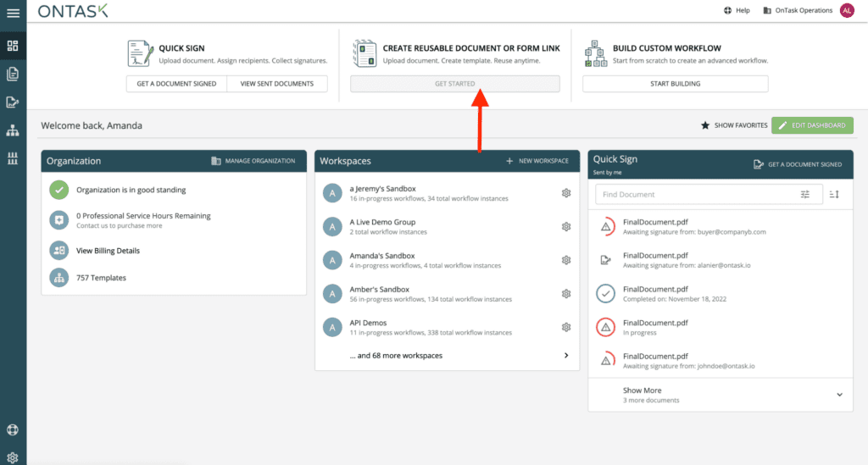Click the View Billing Details icon
The image size is (868, 465).
pos(59,251)
